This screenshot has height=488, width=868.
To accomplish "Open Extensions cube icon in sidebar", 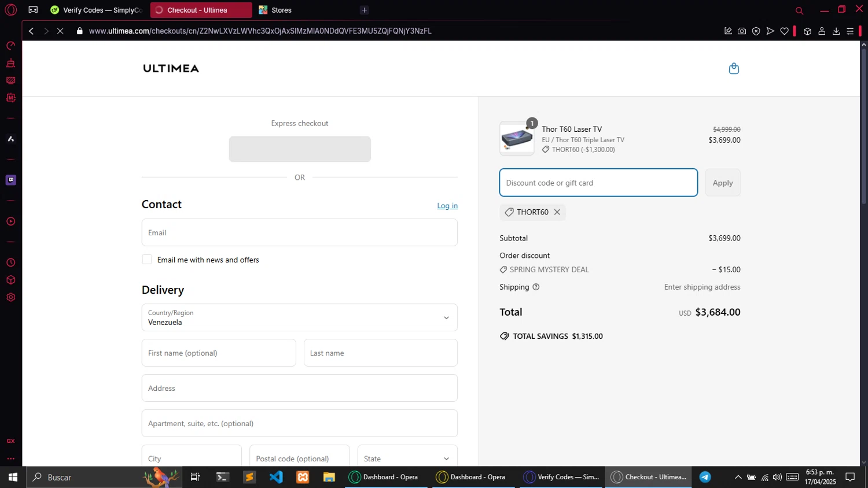I will click(x=10, y=280).
